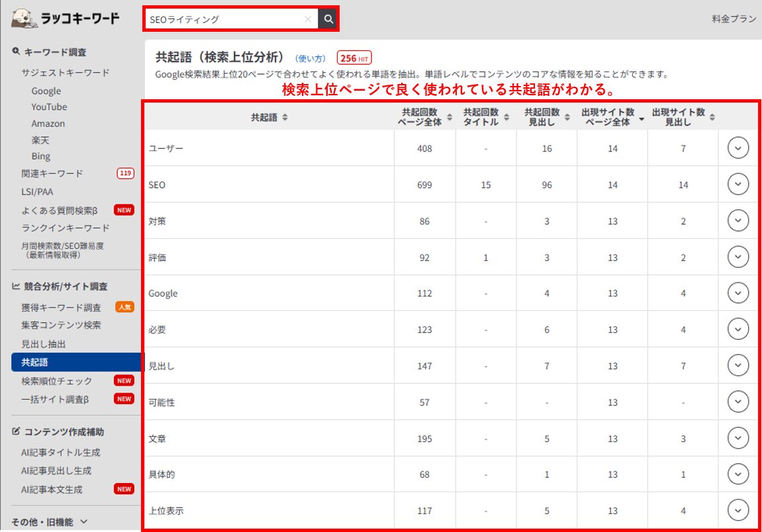Click the 119 count badge
Image resolution: width=762 pixels, height=532 pixels.
click(x=125, y=173)
